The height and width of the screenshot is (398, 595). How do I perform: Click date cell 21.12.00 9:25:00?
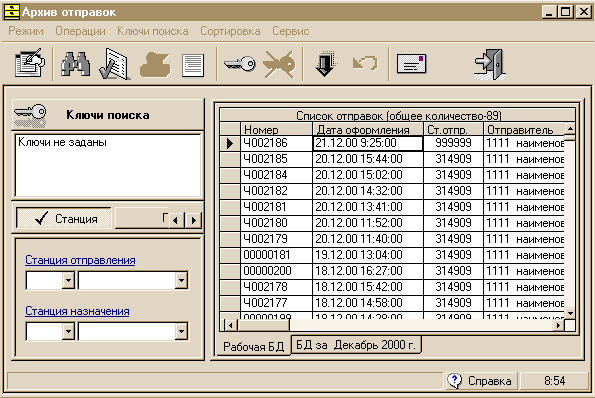click(x=368, y=143)
